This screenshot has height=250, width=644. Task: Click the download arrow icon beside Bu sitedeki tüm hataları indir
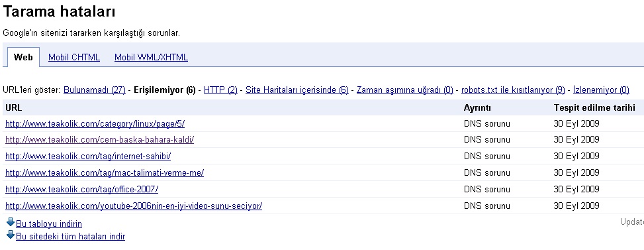pyautogui.click(x=11, y=235)
